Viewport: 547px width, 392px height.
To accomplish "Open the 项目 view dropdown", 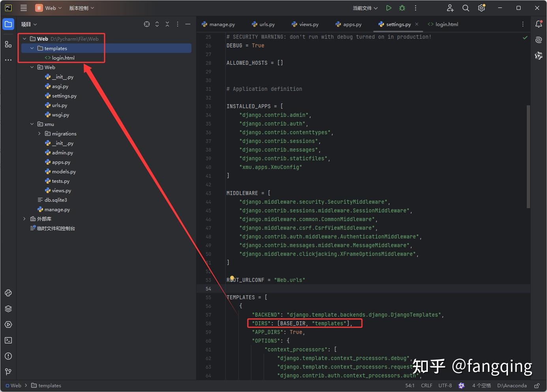I will coord(29,24).
